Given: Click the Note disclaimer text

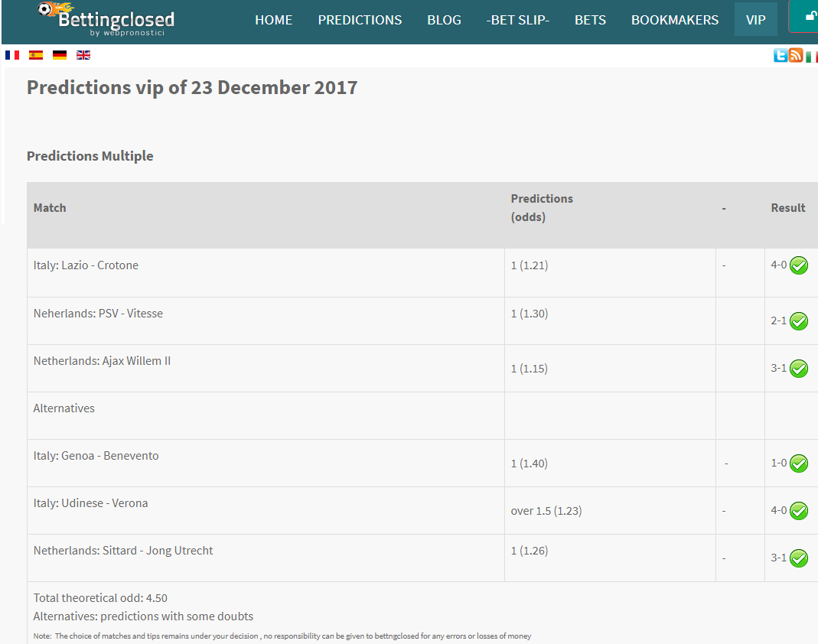Looking at the screenshot, I should (x=282, y=636).
